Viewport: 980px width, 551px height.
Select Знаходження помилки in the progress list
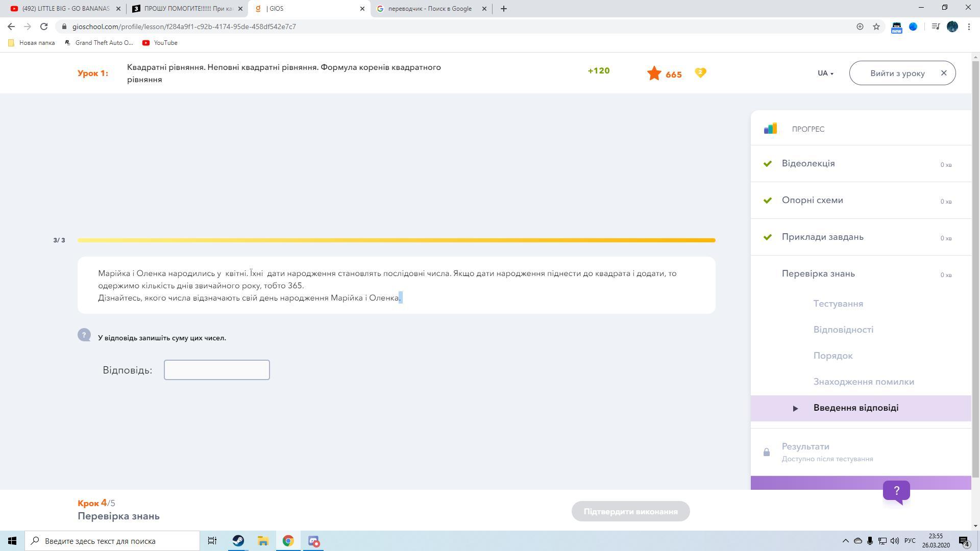pyautogui.click(x=864, y=382)
